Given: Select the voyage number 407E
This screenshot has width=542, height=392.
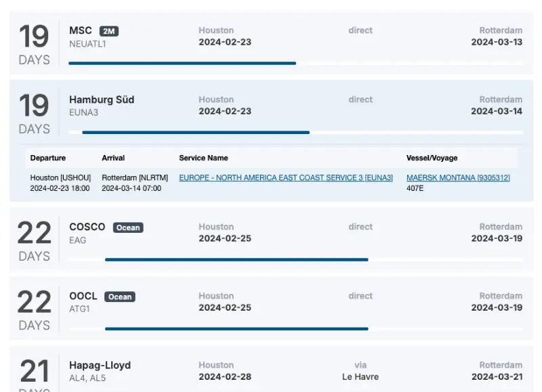Looking at the screenshot, I should click(415, 188).
